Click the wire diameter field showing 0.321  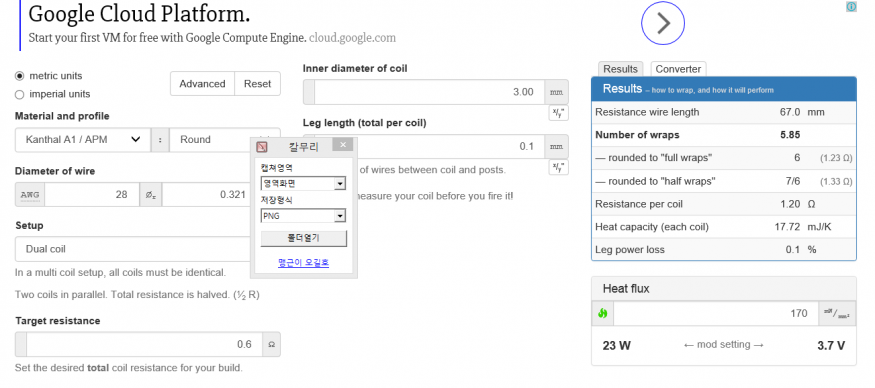[206, 194]
